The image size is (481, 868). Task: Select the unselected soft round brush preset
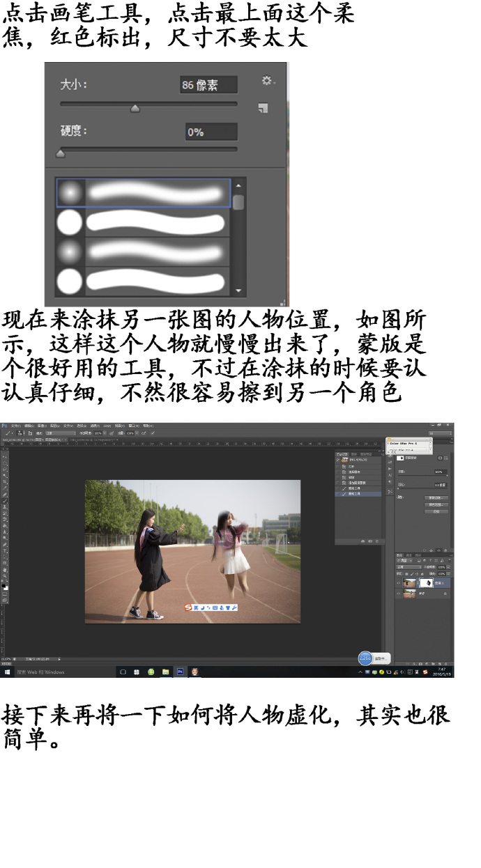tap(143, 251)
